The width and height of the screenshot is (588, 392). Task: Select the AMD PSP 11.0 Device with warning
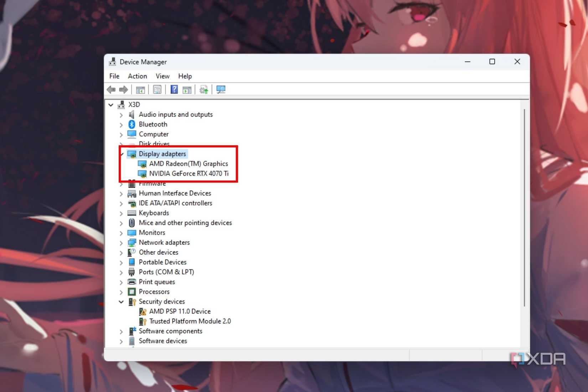coord(180,311)
